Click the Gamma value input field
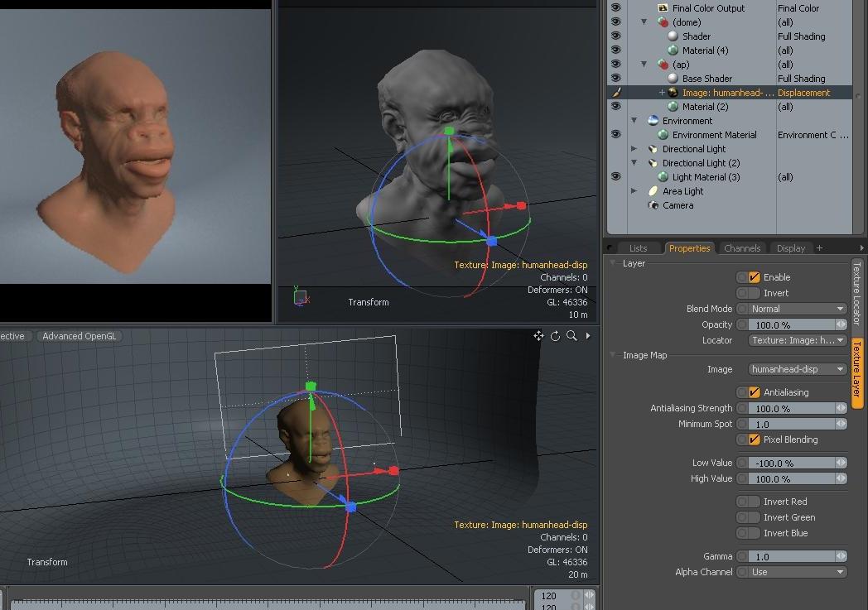This screenshot has width=868, height=610. 792,556
